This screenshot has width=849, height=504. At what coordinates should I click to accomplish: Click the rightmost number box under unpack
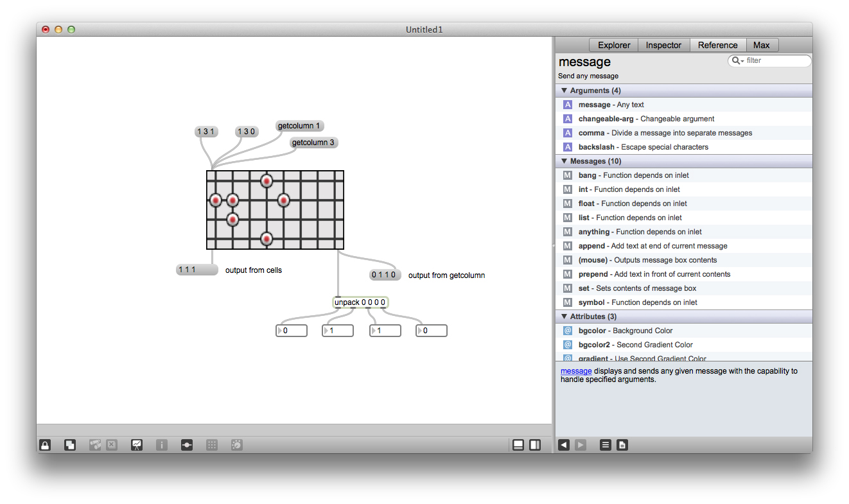[432, 331]
